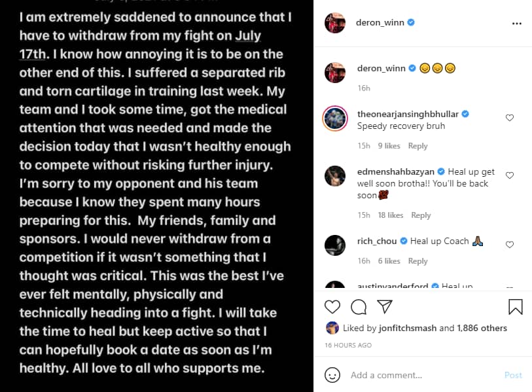Viewport: 532px width, 392px height.
Task: Open deron_winn's profile via username link
Action: tap(381, 22)
